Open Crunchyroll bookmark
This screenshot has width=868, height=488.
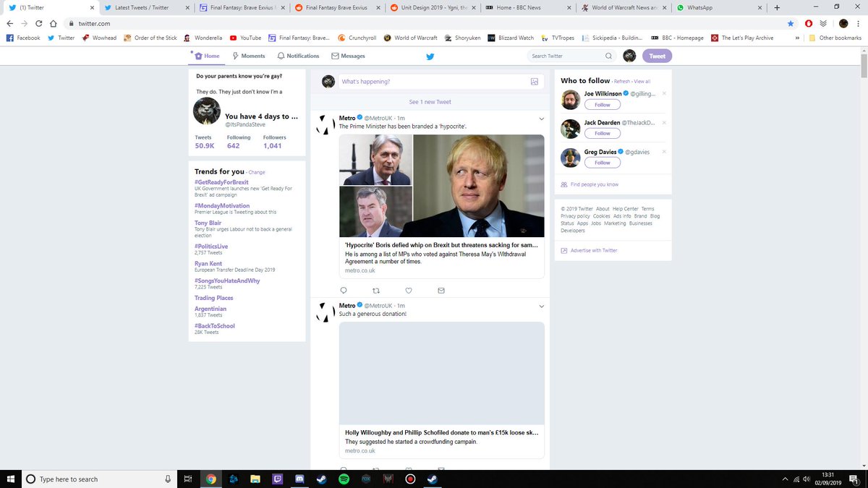357,38
